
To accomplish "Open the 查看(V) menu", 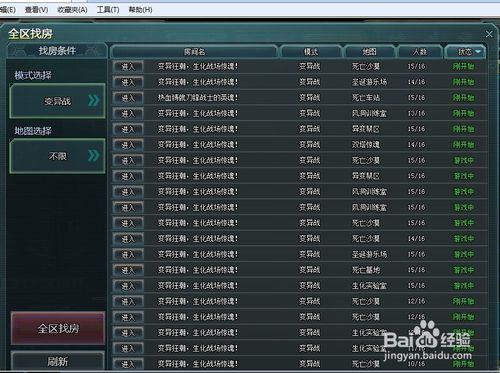I will [36, 10].
